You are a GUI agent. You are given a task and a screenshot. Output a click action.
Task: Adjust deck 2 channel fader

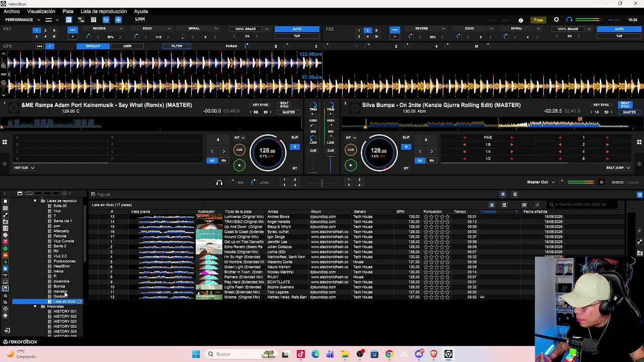click(x=331, y=163)
